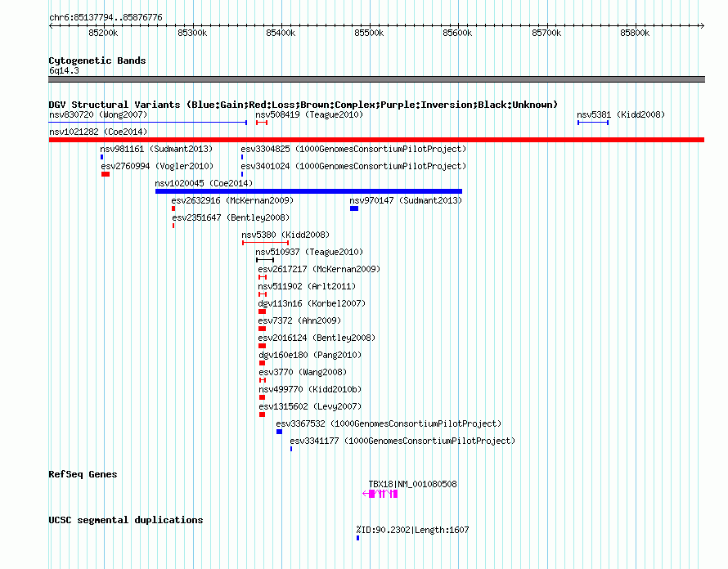Click esv2016124 (Bentley2008) label
The height and width of the screenshot is (569, 728).
tap(317, 338)
